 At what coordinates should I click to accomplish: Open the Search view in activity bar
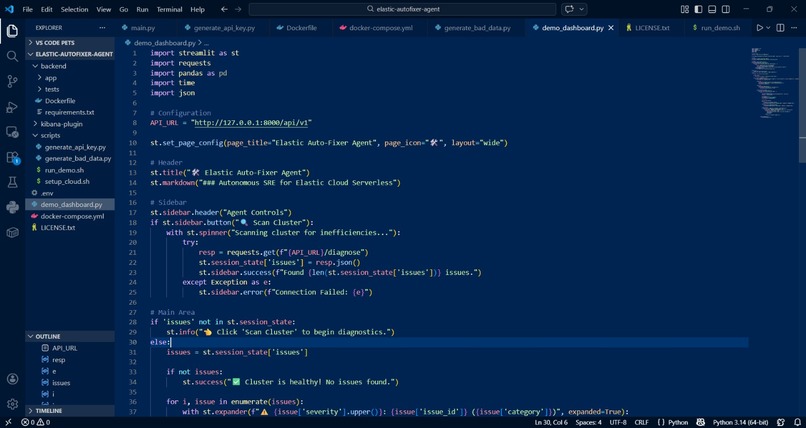pyautogui.click(x=12, y=56)
